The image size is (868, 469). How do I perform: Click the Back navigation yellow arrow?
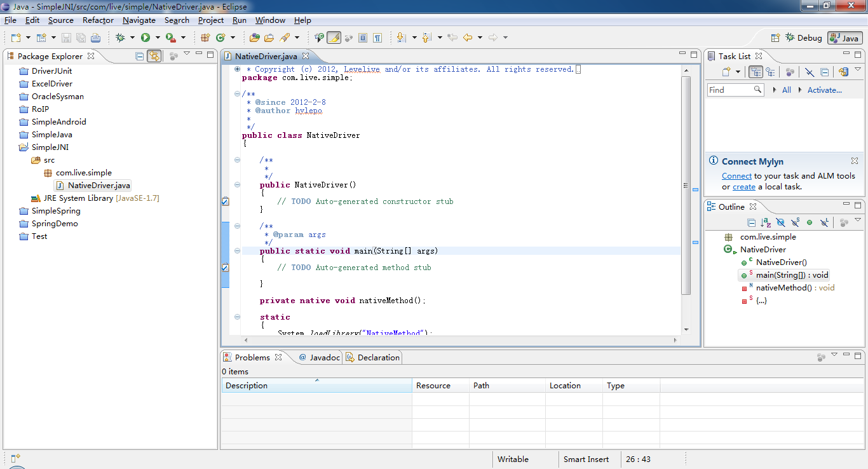(x=468, y=38)
